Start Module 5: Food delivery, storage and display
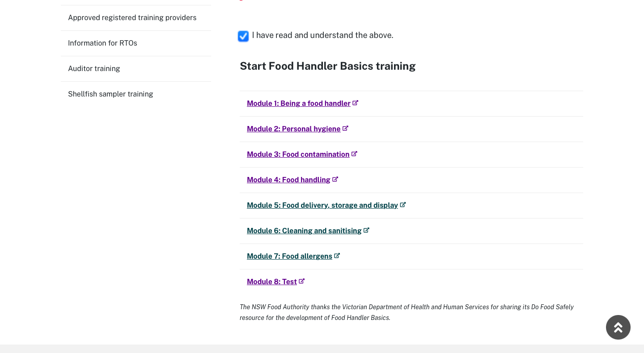This screenshot has height=353, width=644. (x=322, y=206)
